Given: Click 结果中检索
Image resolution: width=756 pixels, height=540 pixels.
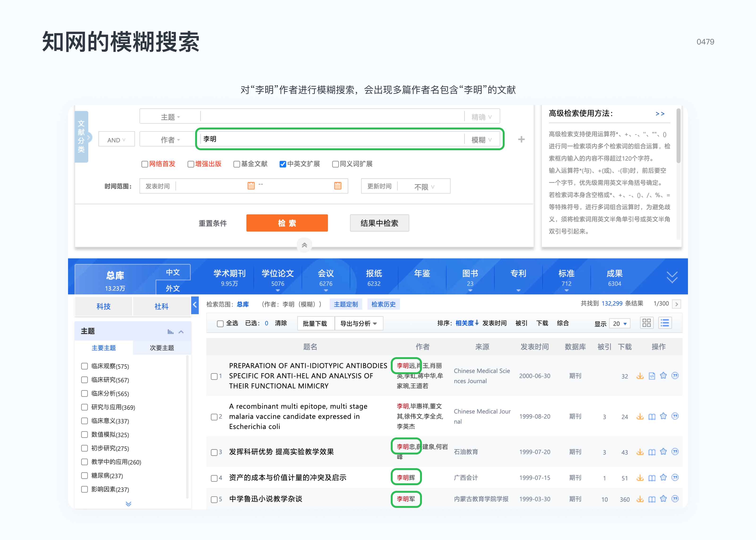Looking at the screenshot, I should (x=379, y=223).
